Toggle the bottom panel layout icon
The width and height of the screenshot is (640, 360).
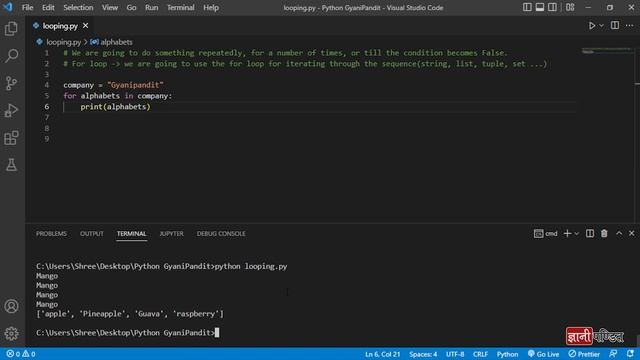[540, 7]
